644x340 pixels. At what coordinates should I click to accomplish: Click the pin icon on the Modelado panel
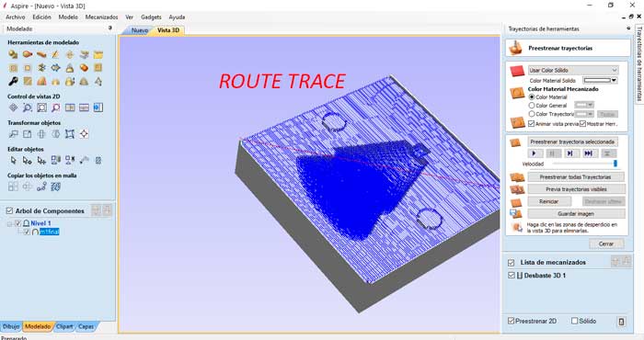pyautogui.click(x=109, y=28)
